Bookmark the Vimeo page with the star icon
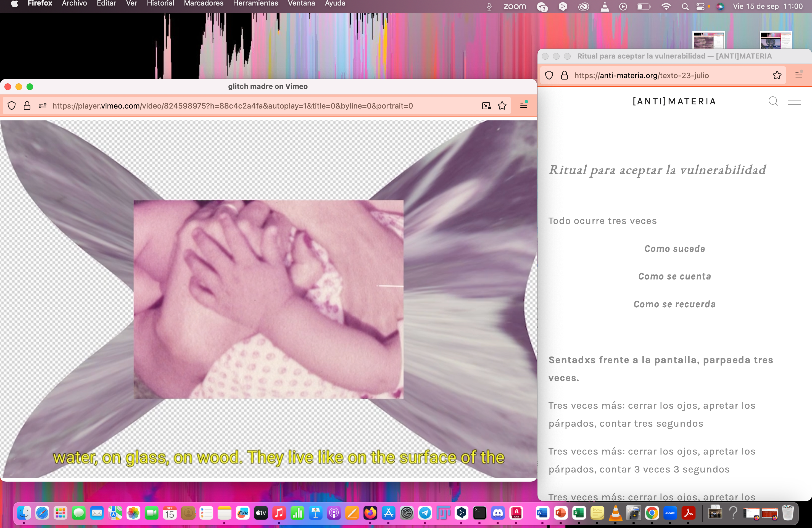812x528 pixels. tap(502, 106)
